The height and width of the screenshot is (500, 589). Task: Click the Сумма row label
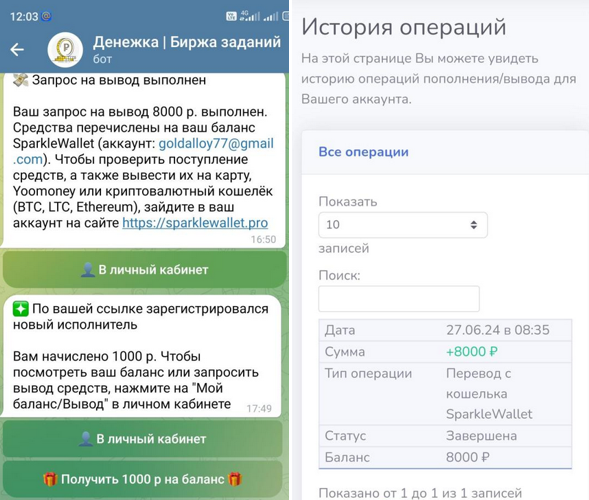[345, 352]
